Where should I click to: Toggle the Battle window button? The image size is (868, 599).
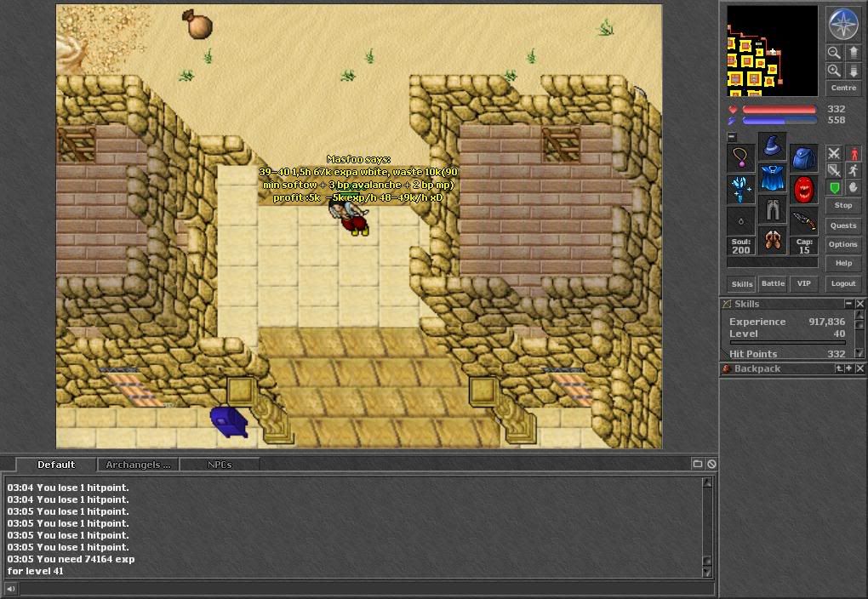tap(773, 284)
